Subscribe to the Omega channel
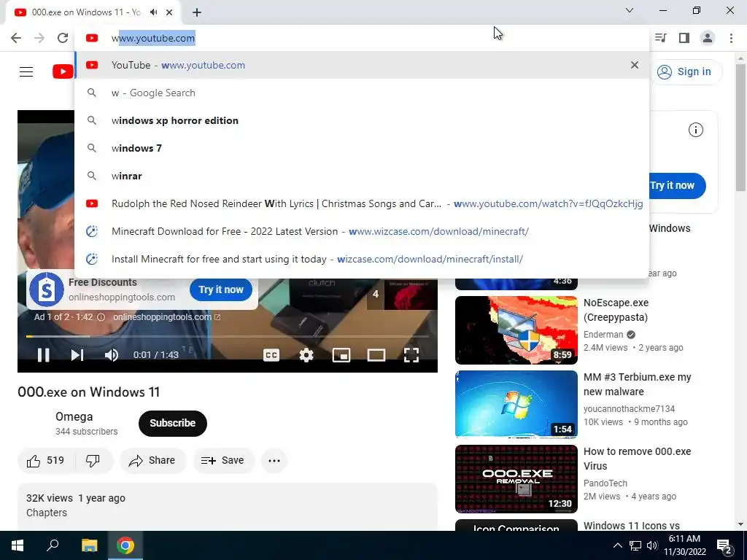The height and width of the screenshot is (560, 747). coord(172,424)
